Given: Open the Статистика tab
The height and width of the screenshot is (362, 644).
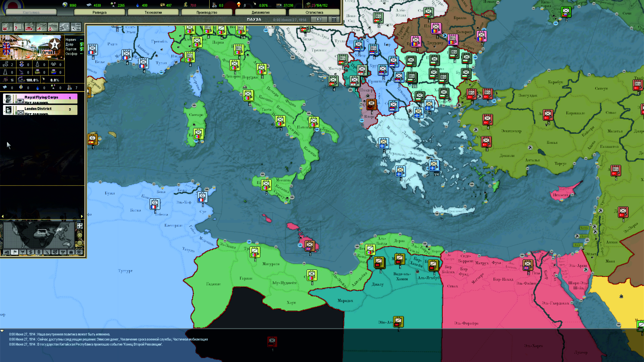Looking at the screenshot, I should click(314, 13).
